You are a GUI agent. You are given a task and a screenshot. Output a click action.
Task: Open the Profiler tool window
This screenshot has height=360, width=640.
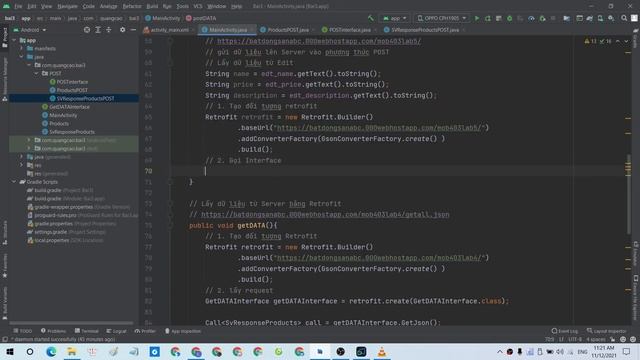(145, 331)
